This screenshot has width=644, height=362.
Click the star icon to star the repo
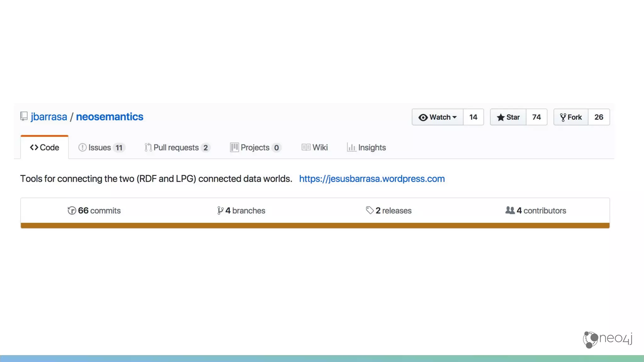500,118
